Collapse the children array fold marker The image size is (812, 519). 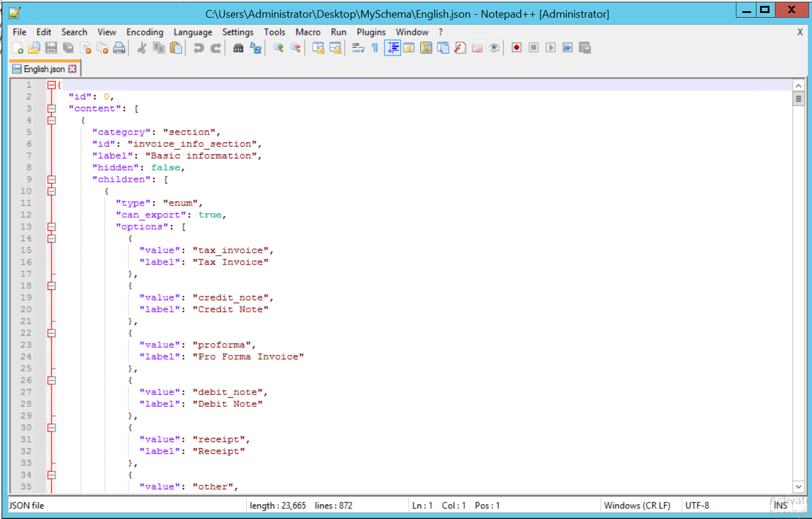pos(51,179)
